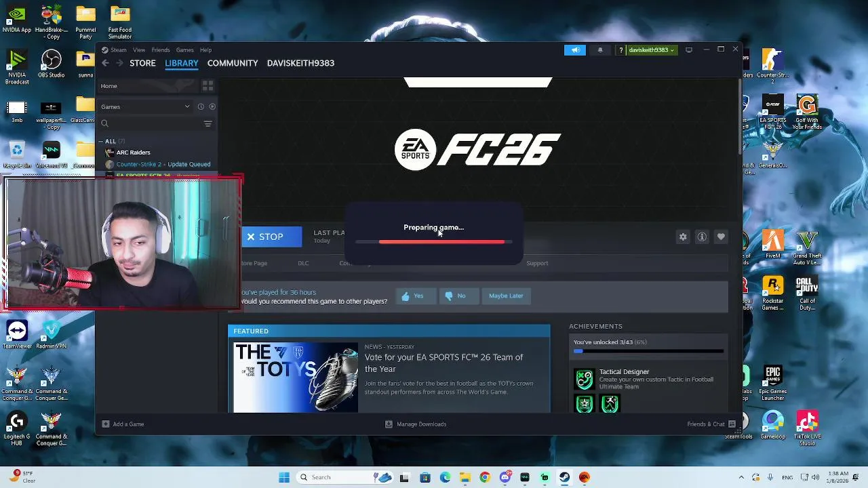The width and height of the screenshot is (868, 488).
Task: Open TikTok LIVE Studio desktop shortcut
Action: (x=807, y=428)
